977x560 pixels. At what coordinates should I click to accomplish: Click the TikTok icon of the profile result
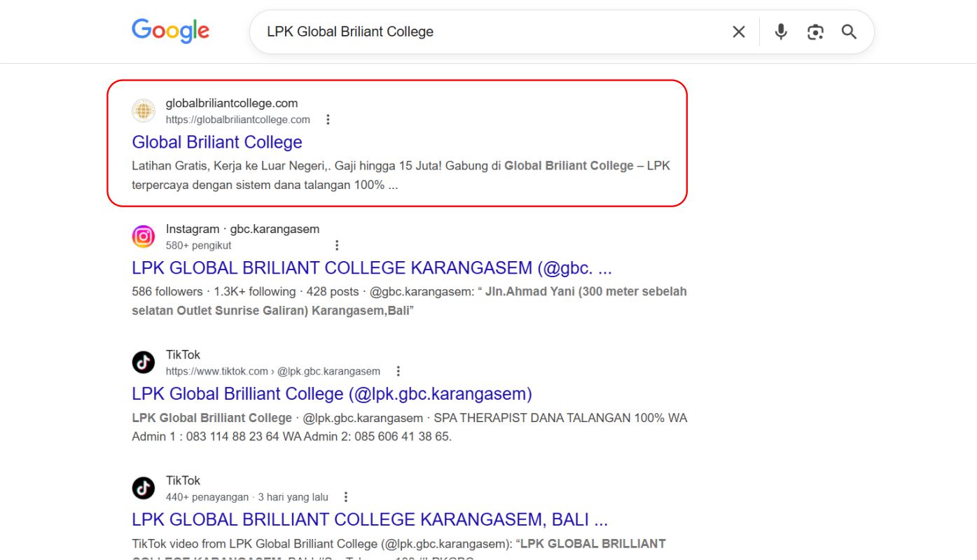[x=144, y=362]
